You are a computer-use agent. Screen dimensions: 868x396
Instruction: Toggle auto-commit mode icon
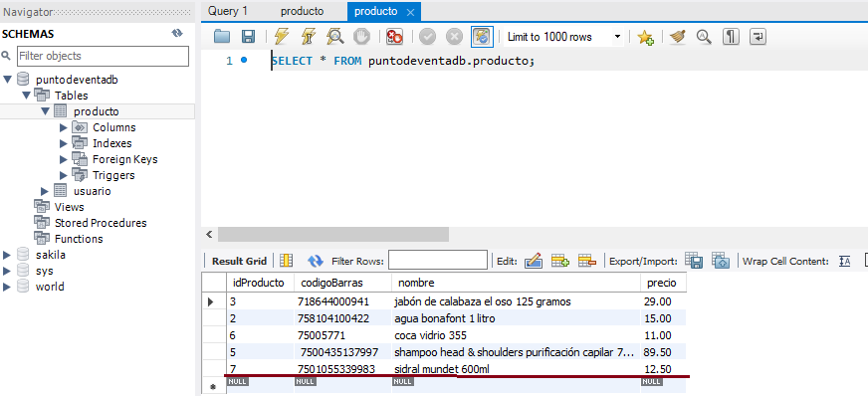(482, 37)
